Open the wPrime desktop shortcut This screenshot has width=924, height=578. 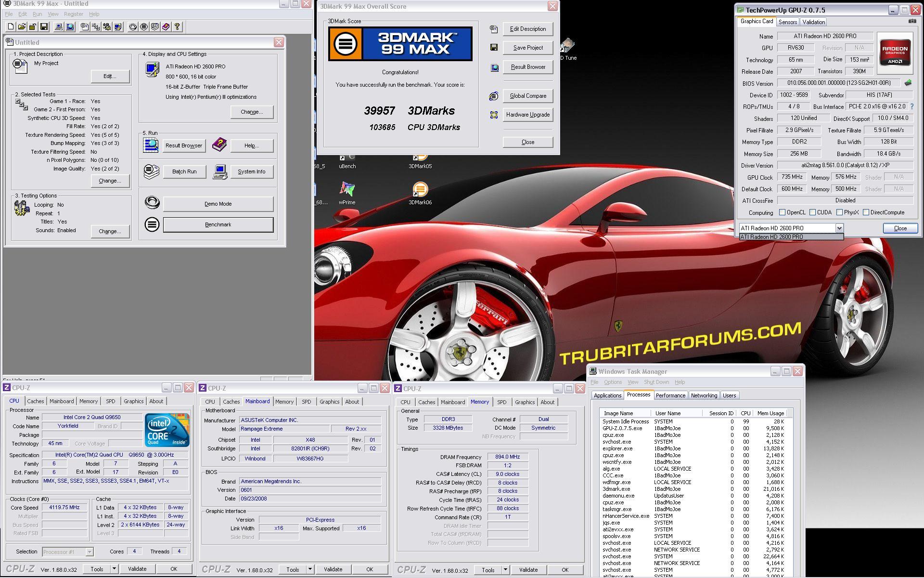tap(347, 193)
